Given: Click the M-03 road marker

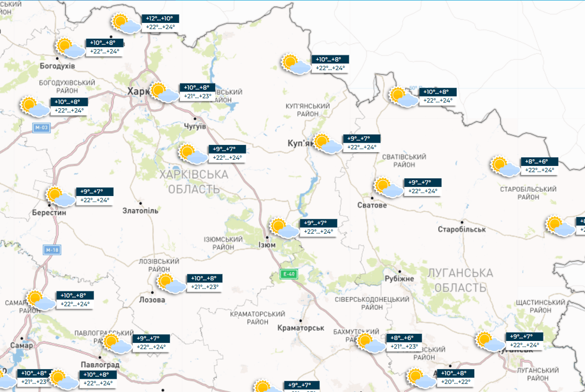Looking at the screenshot, I should [x=42, y=128].
